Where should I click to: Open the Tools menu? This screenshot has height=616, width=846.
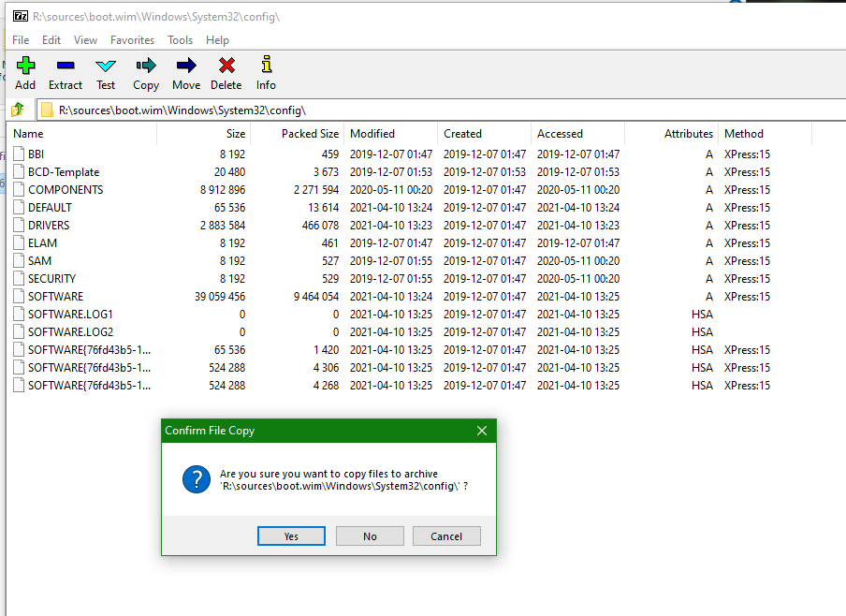coord(180,40)
